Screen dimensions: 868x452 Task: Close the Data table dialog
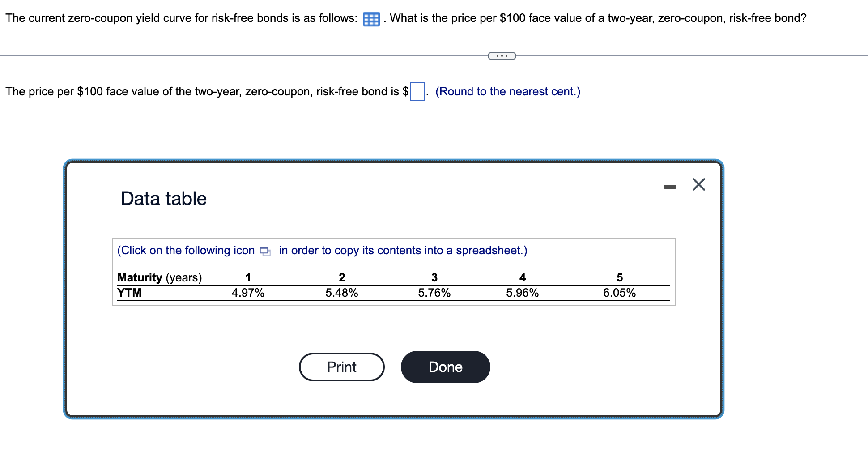pyautogui.click(x=698, y=184)
